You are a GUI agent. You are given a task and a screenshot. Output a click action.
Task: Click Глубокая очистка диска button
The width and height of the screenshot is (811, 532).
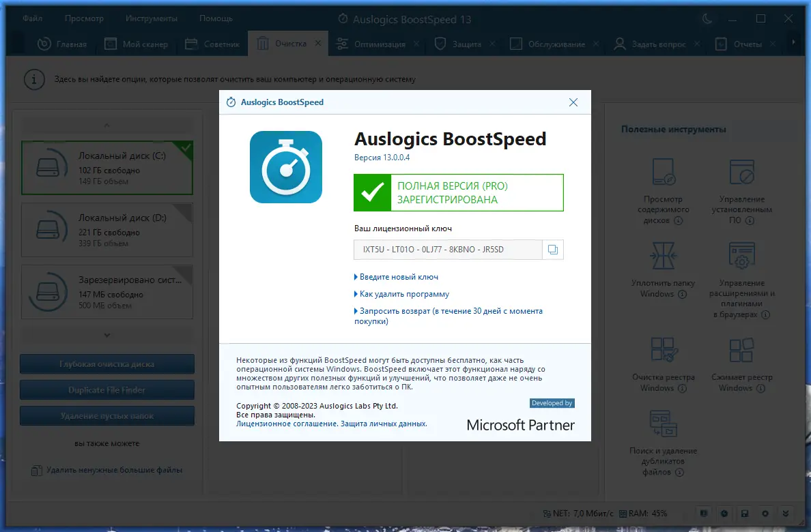pyautogui.click(x=107, y=364)
